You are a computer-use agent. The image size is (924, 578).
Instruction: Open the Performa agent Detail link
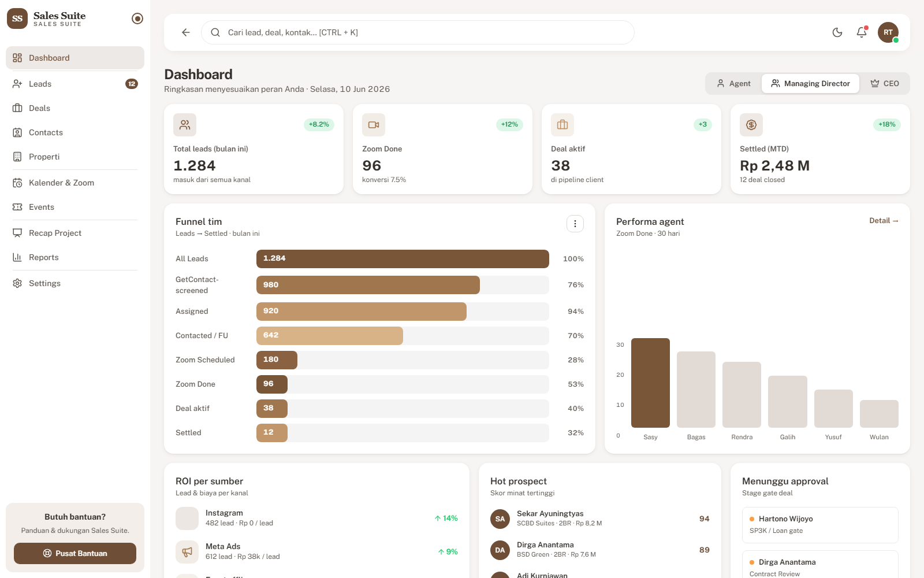(x=884, y=221)
